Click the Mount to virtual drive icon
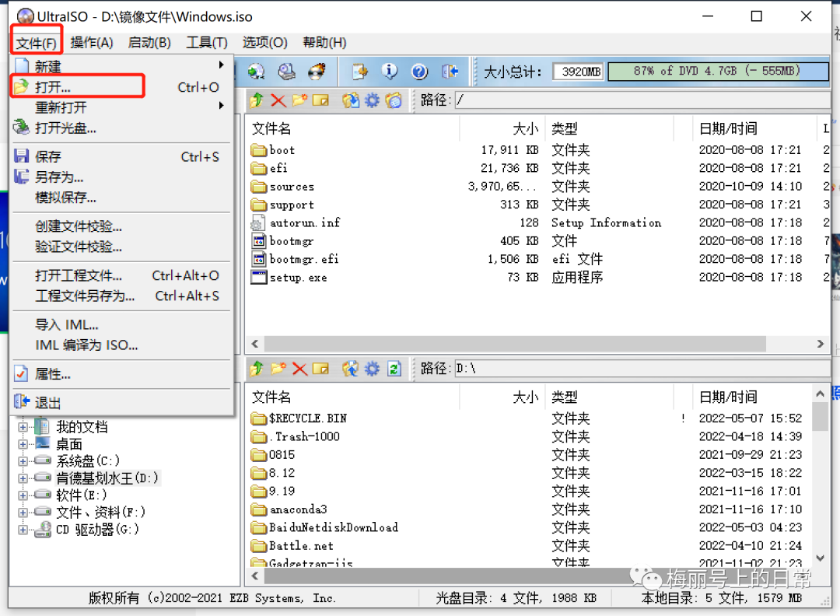Screen dimensions: 840x616 tap(286, 72)
